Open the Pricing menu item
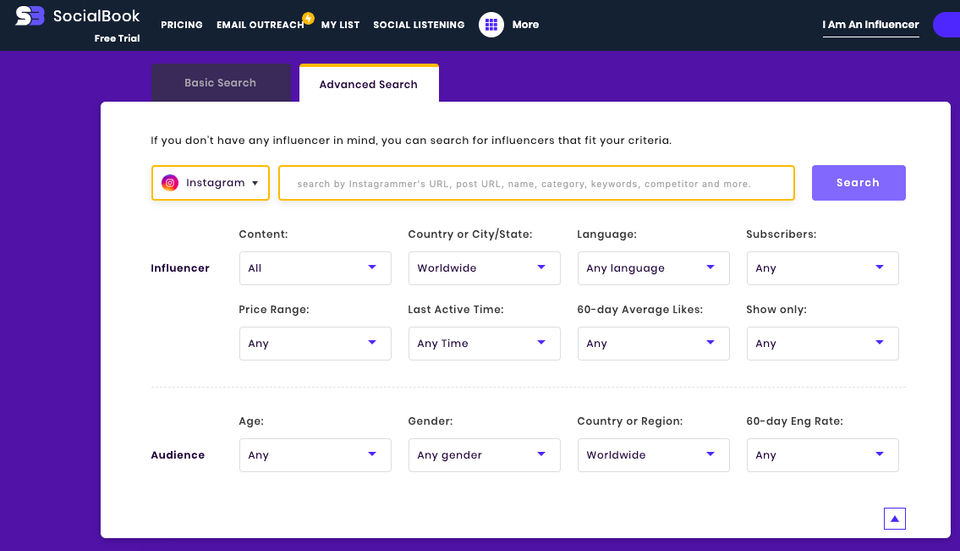960x551 pixels. [x=181, y=25]
